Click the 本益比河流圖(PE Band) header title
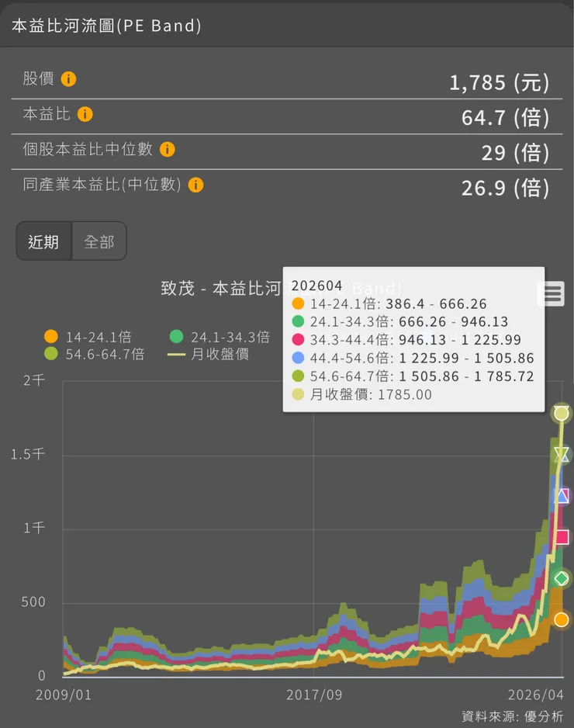Screen dimensions: 574x728 [x=107, y=26]
